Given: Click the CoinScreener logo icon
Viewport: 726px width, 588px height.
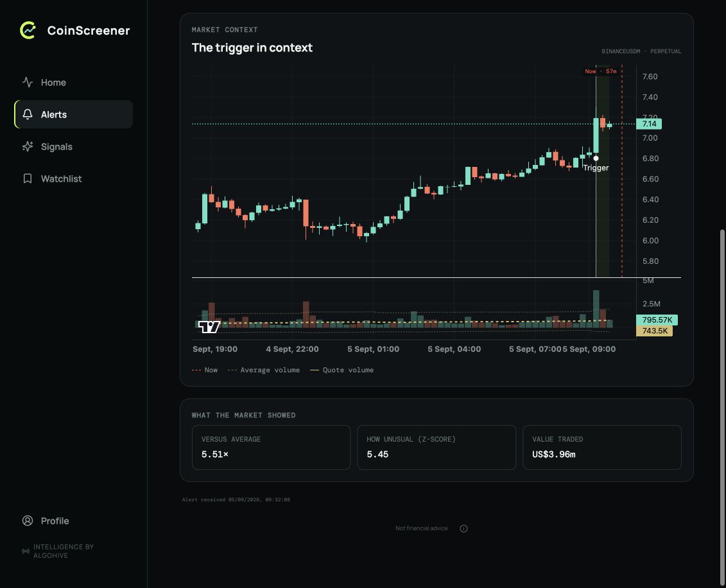Looking at the screenshot, I should click(28, 30).
